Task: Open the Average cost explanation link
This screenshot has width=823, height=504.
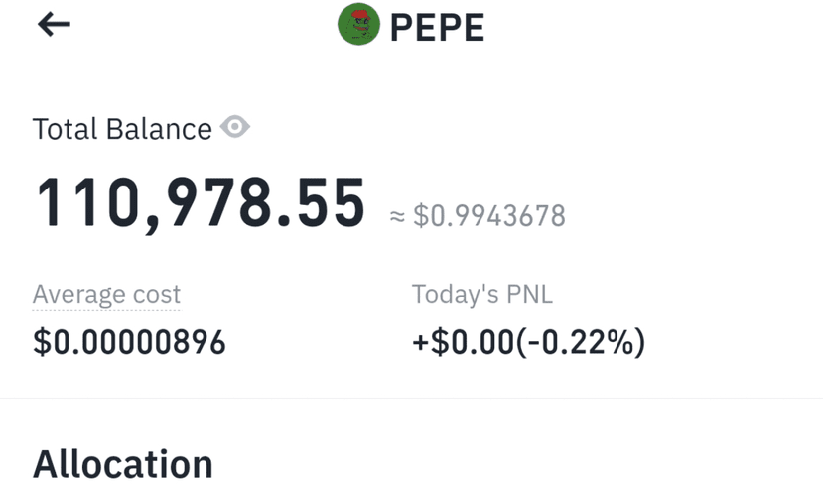Action: coord(106,294)
